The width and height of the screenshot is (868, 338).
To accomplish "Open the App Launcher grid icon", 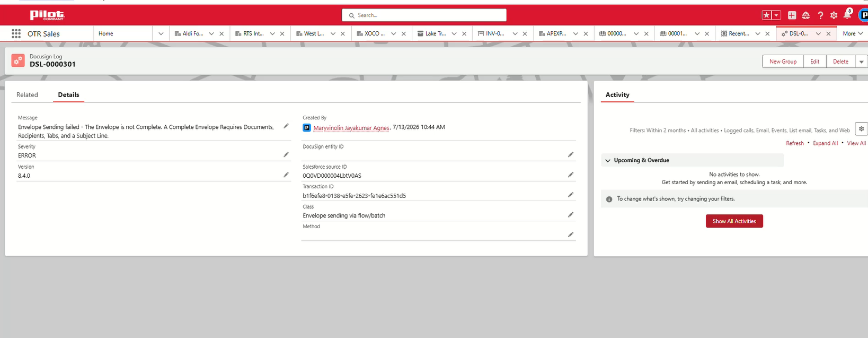I will [x=16, y=33].
